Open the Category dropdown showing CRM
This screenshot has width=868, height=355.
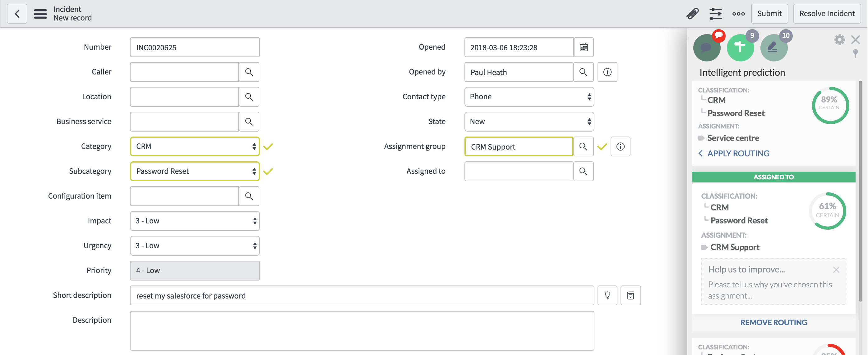[194, 147]
